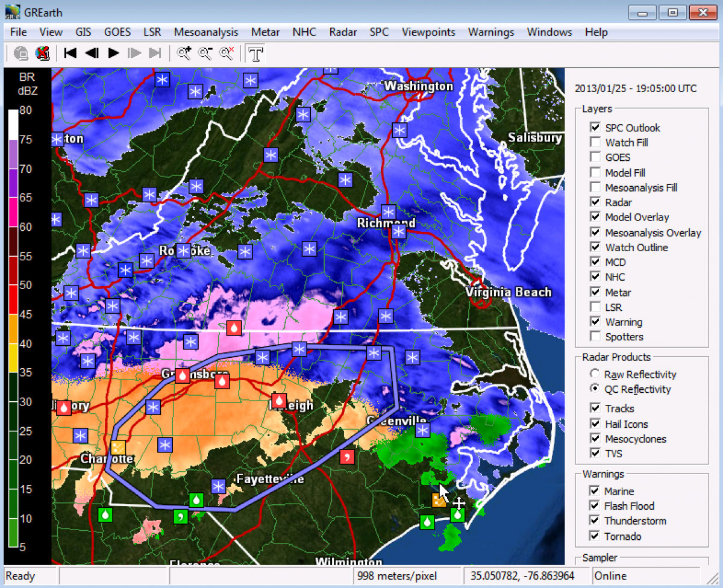Image resolution: width=723 pixels, height=588 pixels.
Task: Click the 2013/01/25 - 19:05:00 UTC timestamp
Action: pyautogui.click(x=636, y=89)
